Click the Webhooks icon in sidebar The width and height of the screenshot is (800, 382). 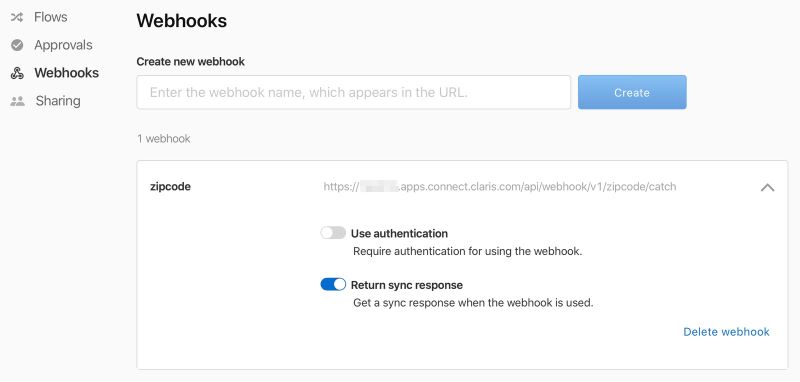(x=17, y=73)
